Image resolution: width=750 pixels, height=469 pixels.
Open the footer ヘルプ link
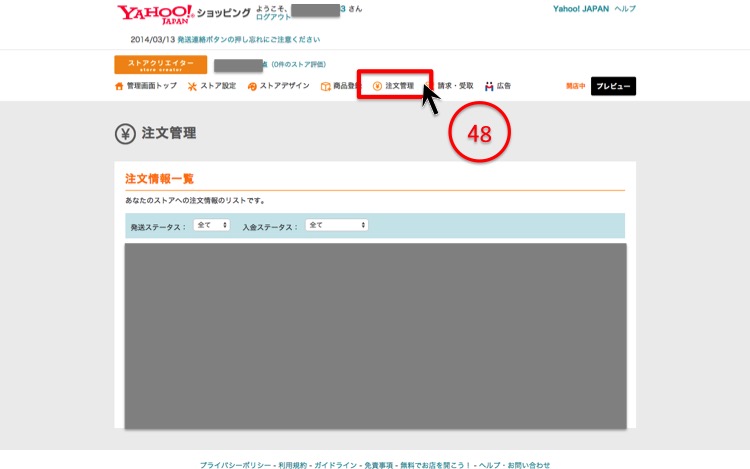tap(489, 465)
